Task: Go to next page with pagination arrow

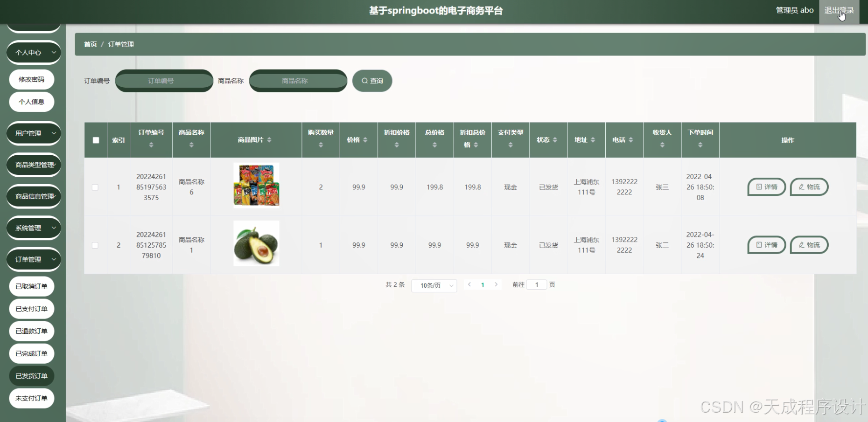Action: (x=496, y=284)
